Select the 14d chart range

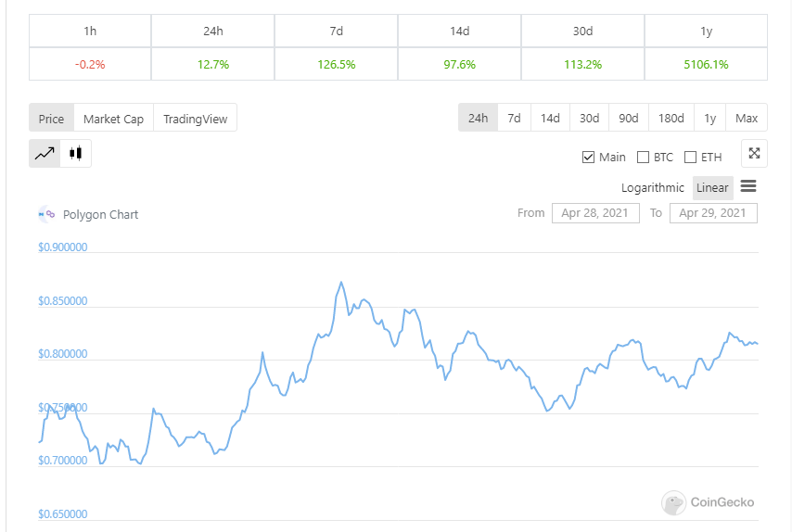(x=550, y=118)
